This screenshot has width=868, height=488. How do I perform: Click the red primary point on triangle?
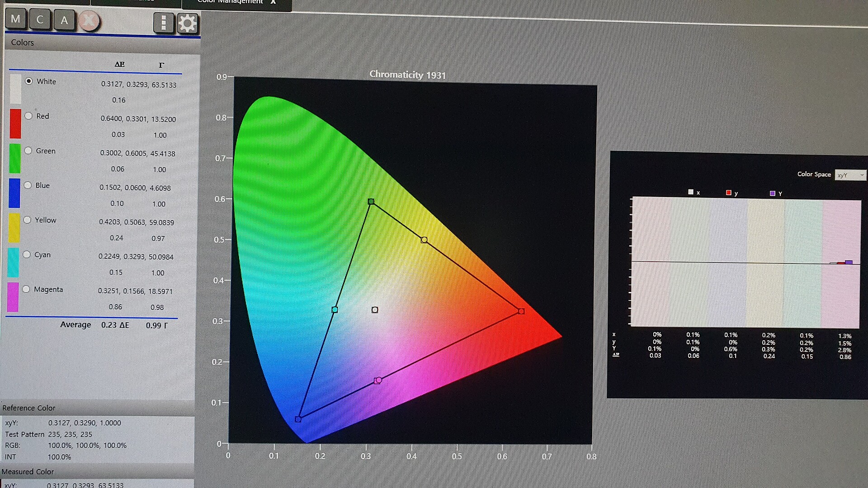tap(521, 311)
